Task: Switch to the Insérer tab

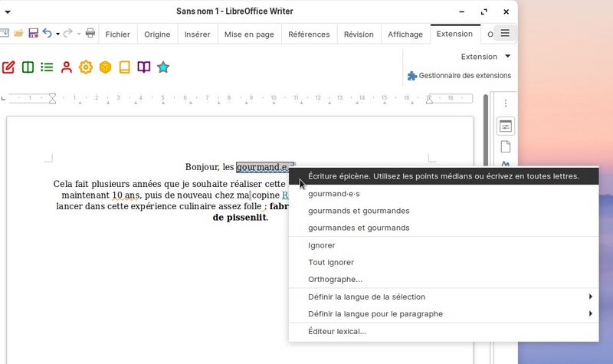Action: pos(197,34)
